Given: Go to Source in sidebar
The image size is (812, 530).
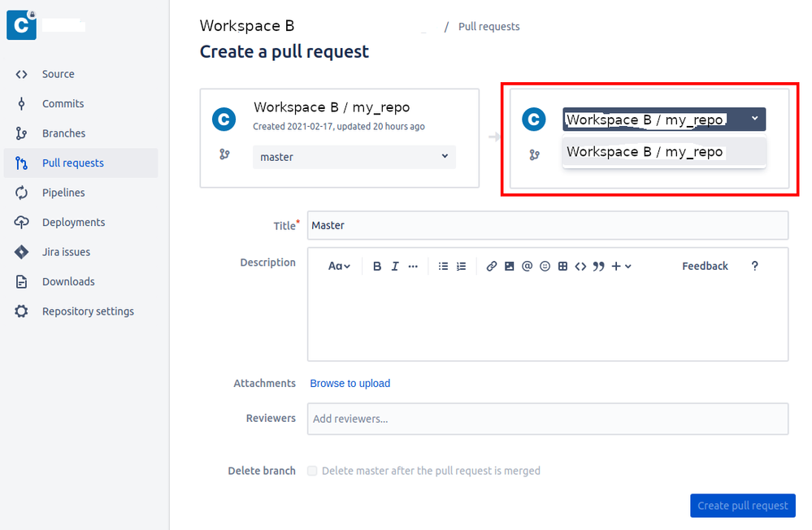Looking at the screenshot, I should [58, 74].
